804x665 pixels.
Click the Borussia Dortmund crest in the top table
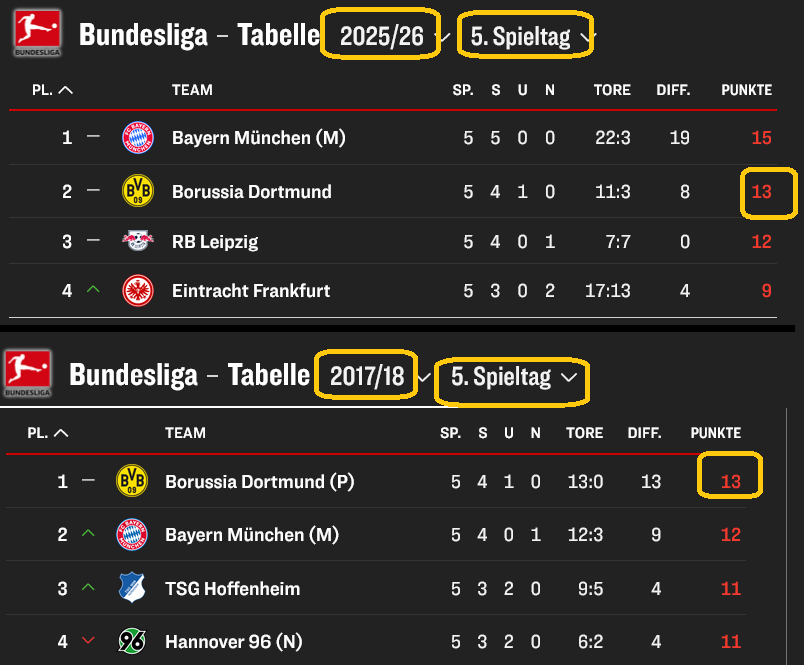[138, 189]
